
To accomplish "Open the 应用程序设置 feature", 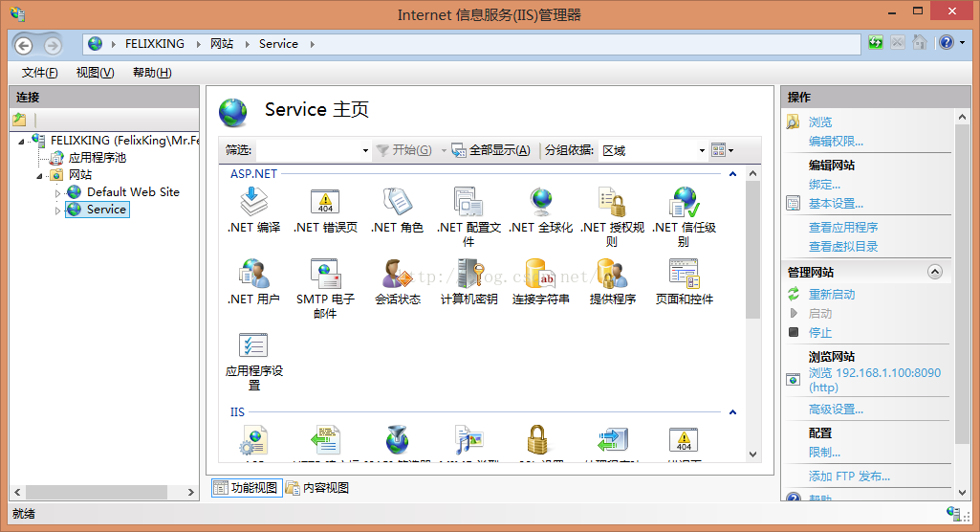I will [253, 361].
